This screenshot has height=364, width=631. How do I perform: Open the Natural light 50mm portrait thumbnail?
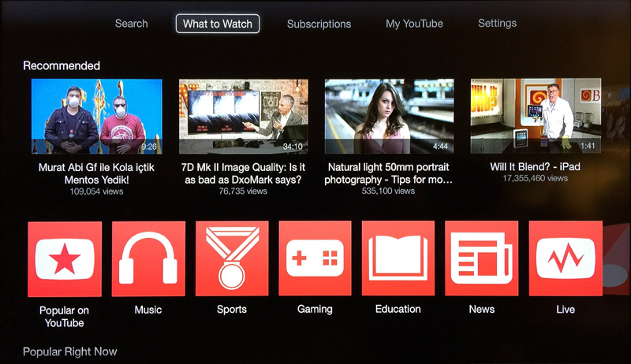pyautogui.click(x=389, y=116)
